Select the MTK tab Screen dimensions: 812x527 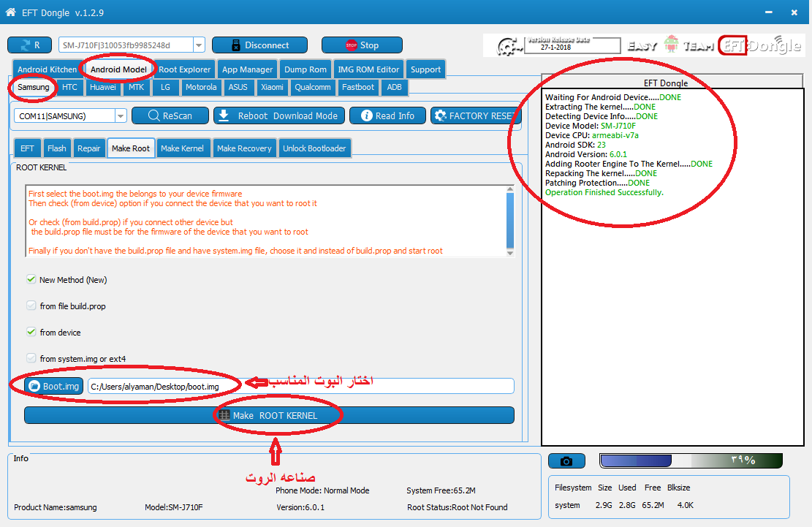(x=136, y=87)
